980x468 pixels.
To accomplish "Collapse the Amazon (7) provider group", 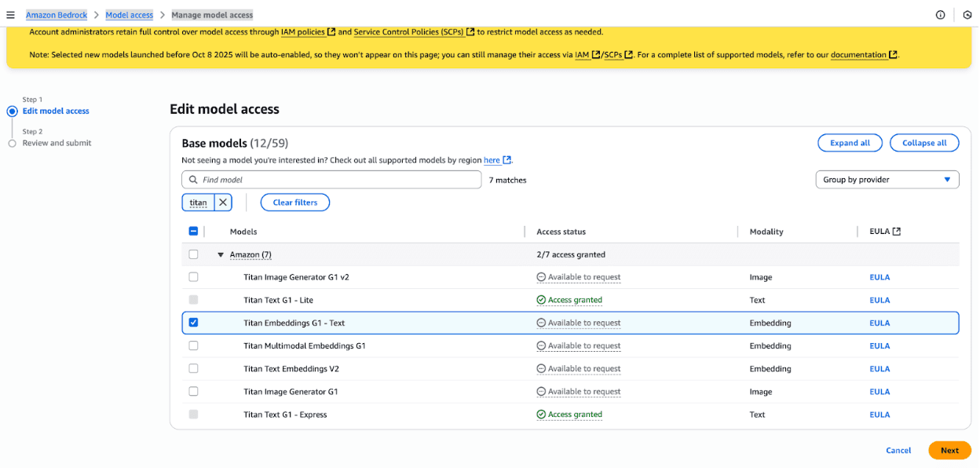I will point(221,254).
